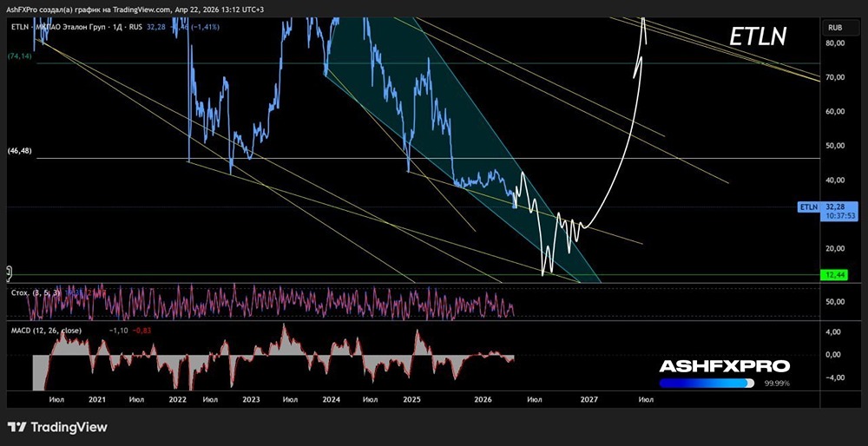Click the red −0,83 MACD signal value
This screenshot has height=446, width=868.
pos(141,331)
